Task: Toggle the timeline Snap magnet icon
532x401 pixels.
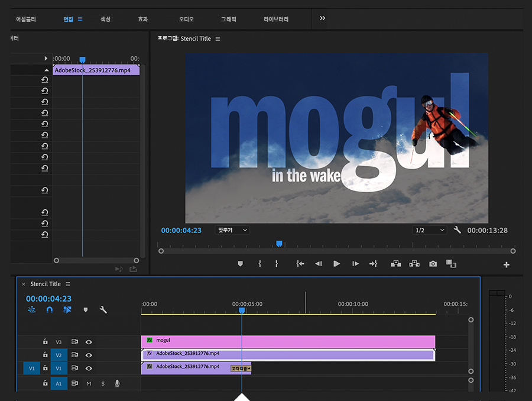Action: coord(50,309)
